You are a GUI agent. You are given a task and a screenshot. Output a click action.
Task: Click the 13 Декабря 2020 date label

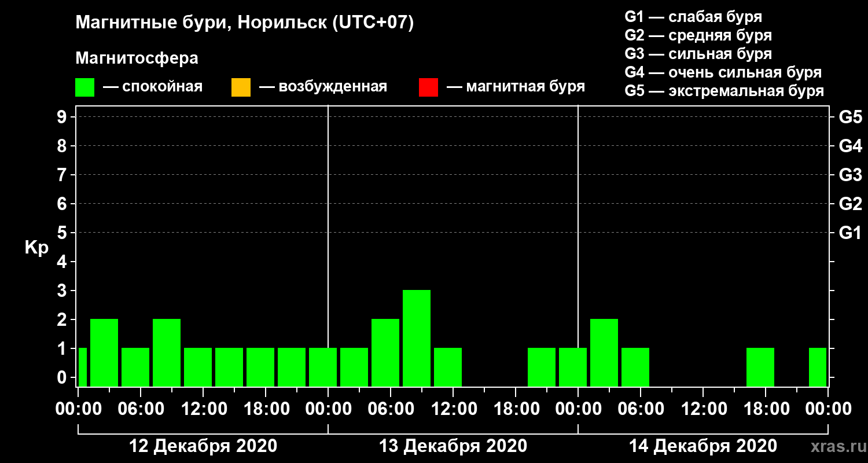point(453,446)
